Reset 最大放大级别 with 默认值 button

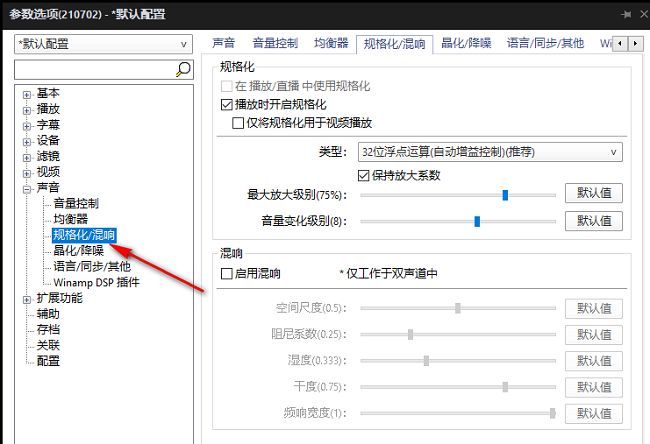click(x=594, y=194)
